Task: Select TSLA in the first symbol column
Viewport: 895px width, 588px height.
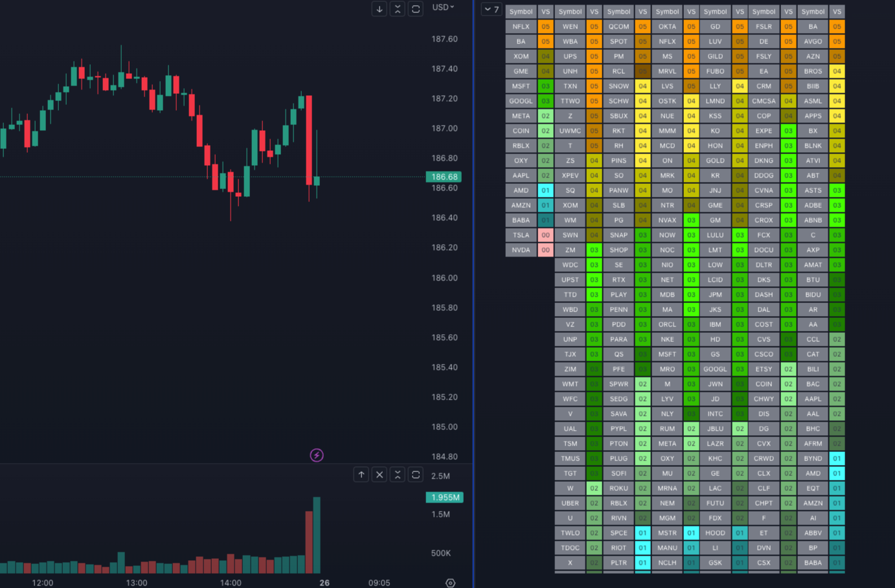Action: (x=521, y=235)
